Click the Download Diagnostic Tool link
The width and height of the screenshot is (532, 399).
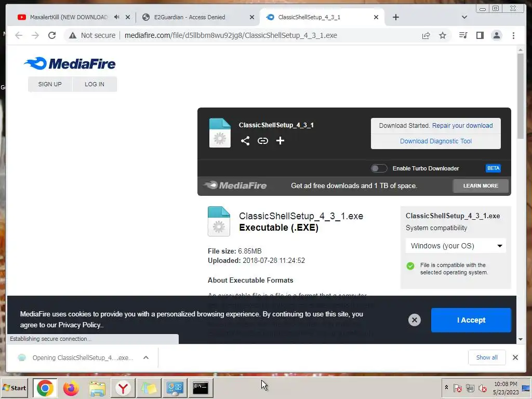(x=436, y=141)
